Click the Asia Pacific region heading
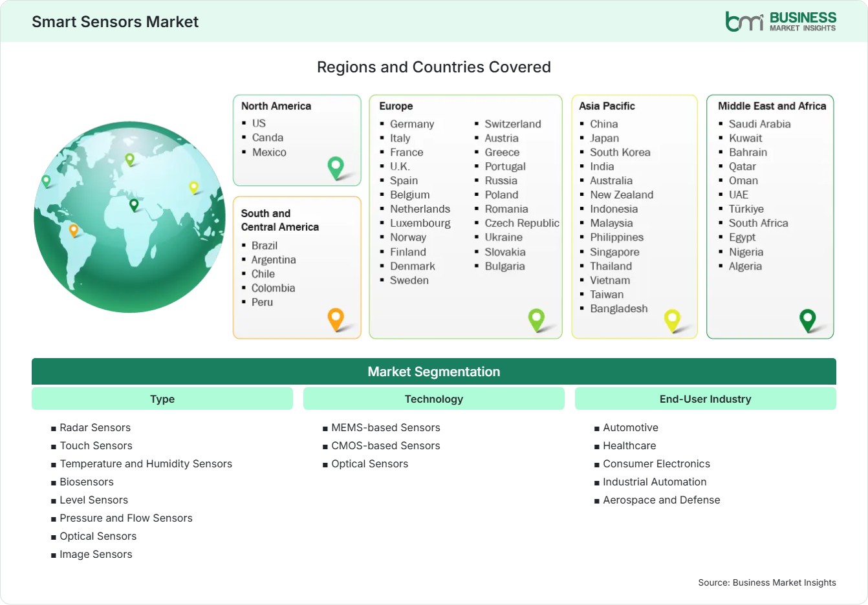This screenshot has width=868, height=605. [x=607, y=106]
